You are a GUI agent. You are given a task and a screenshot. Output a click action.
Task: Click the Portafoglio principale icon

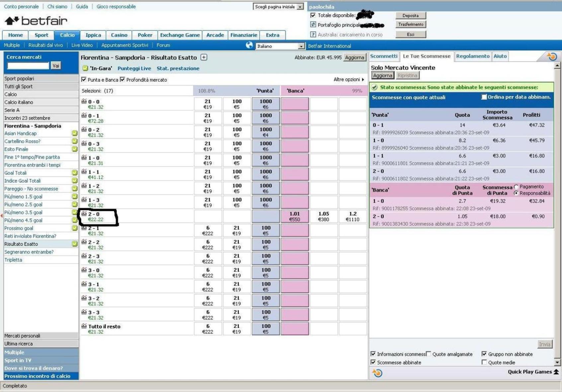coord(313,25)
